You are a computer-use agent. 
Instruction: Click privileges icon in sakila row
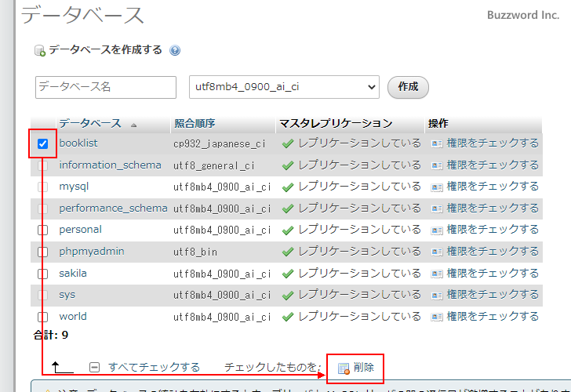(x=437, y=274)
